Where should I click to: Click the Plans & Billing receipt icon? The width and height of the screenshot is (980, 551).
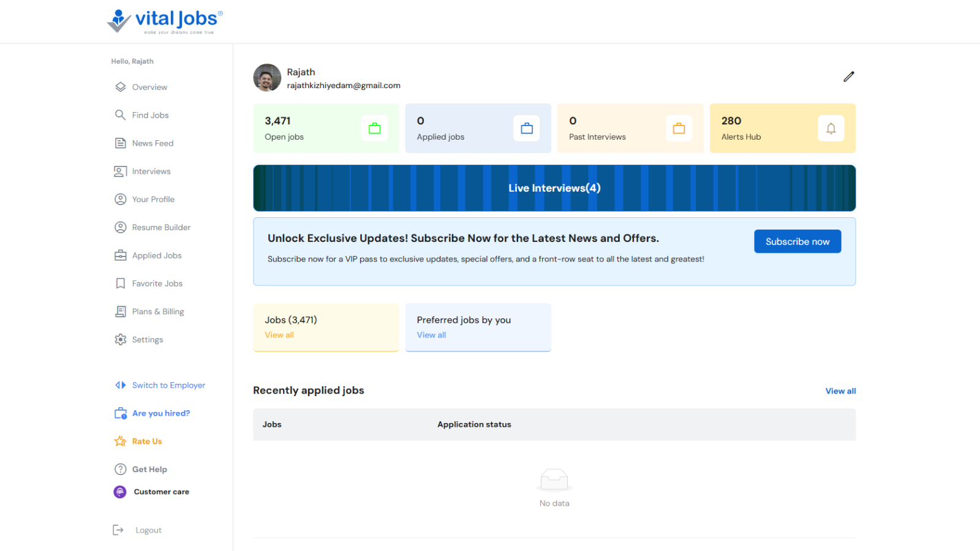tap(121, 312)
